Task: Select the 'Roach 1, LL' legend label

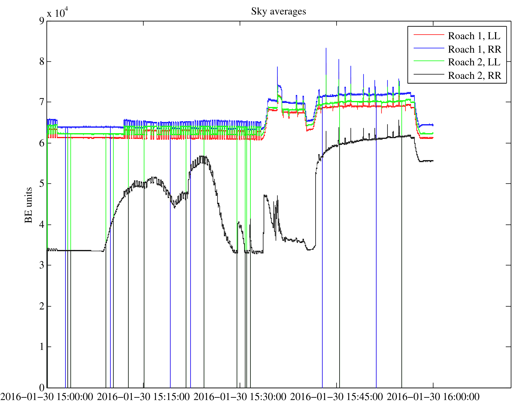Action: tap(474, 36)
